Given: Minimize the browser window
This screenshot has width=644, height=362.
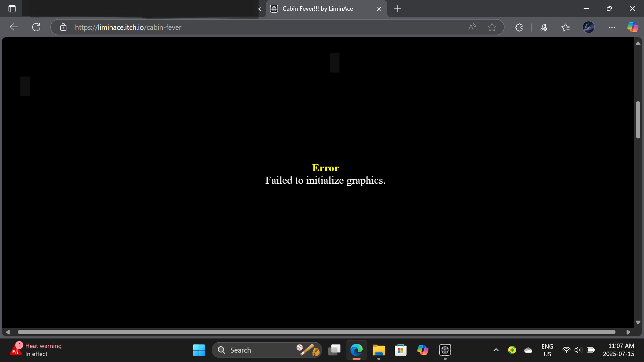Looking at the screenshot, I should coord(586,9).
